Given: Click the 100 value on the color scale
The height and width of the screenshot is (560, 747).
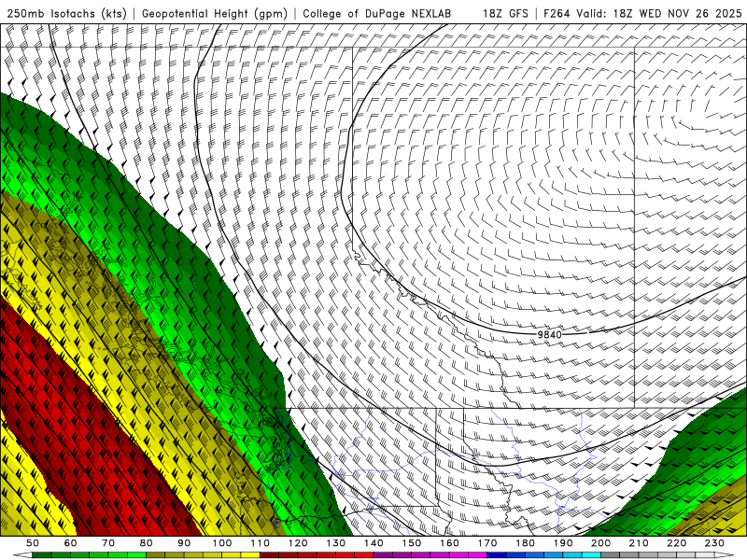Looking at the screenshot, I should point(222,543).
